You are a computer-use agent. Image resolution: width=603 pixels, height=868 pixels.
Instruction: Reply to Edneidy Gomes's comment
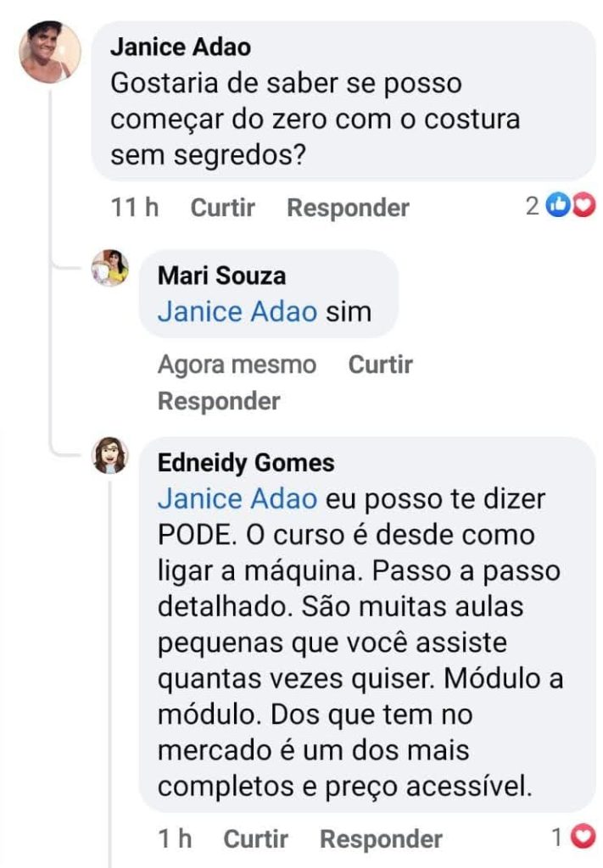[381, 839]
